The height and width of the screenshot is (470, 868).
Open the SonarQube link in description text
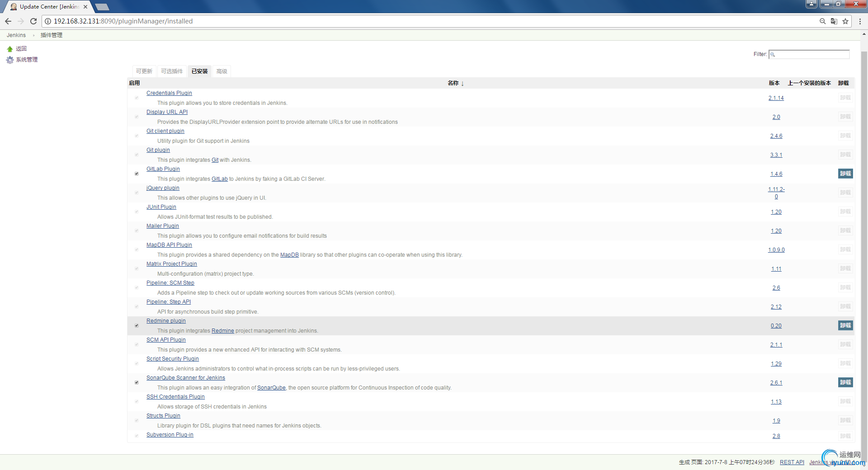[271, 388]
